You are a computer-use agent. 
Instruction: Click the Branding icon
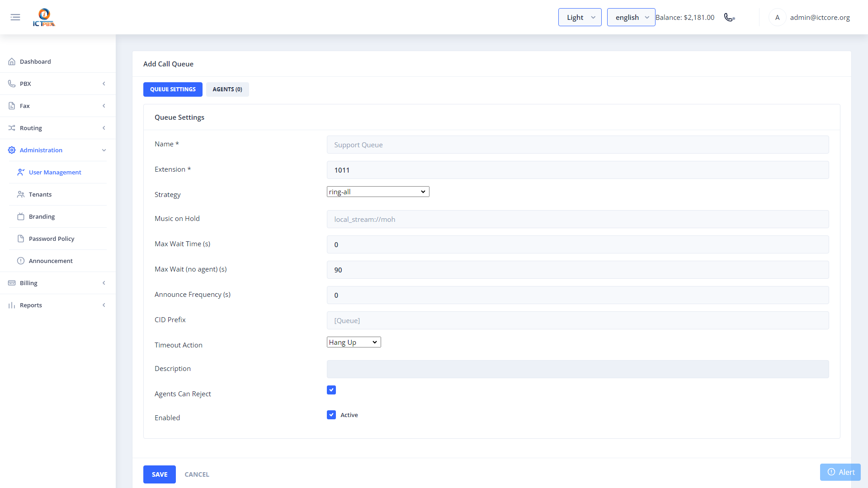[21, 216]
